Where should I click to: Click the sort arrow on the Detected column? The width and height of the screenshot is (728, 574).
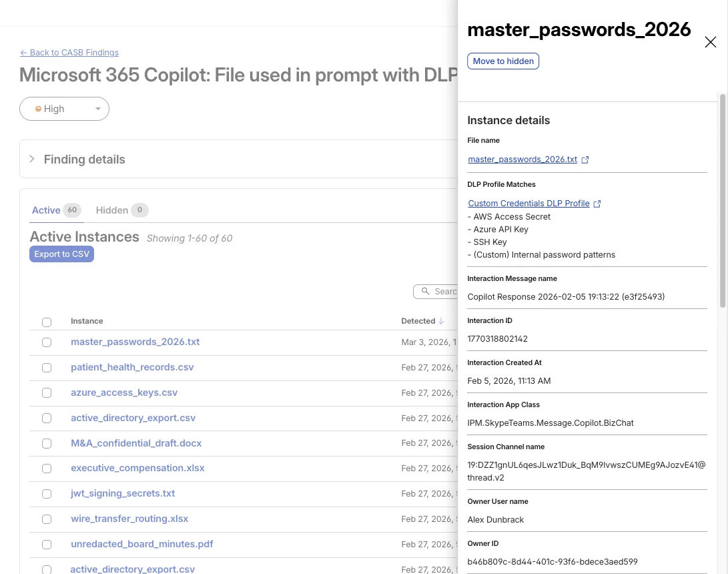click(441, 320)
